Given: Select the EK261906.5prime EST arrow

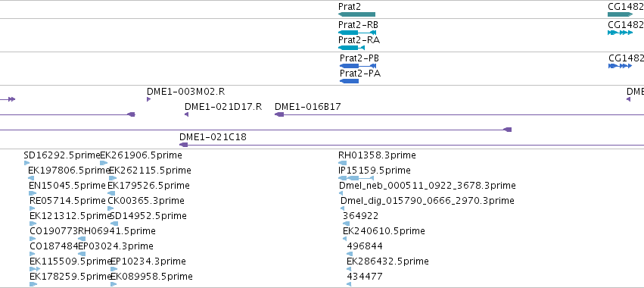Looking at the screenshot, I should [104, 163].
